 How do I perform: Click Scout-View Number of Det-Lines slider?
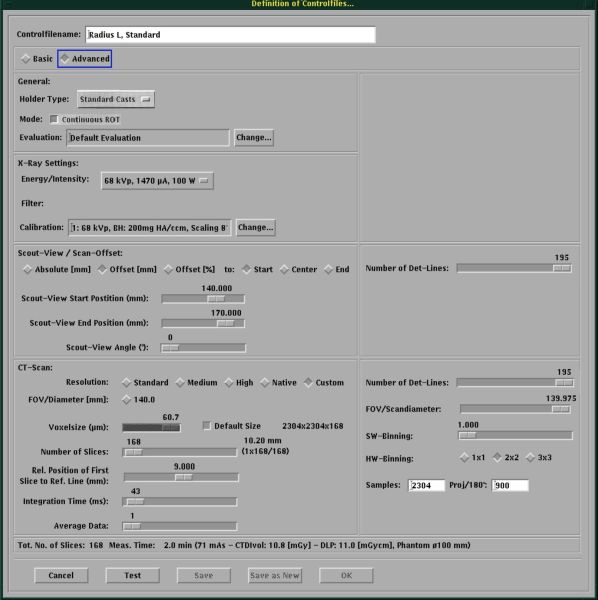(514, 268)
